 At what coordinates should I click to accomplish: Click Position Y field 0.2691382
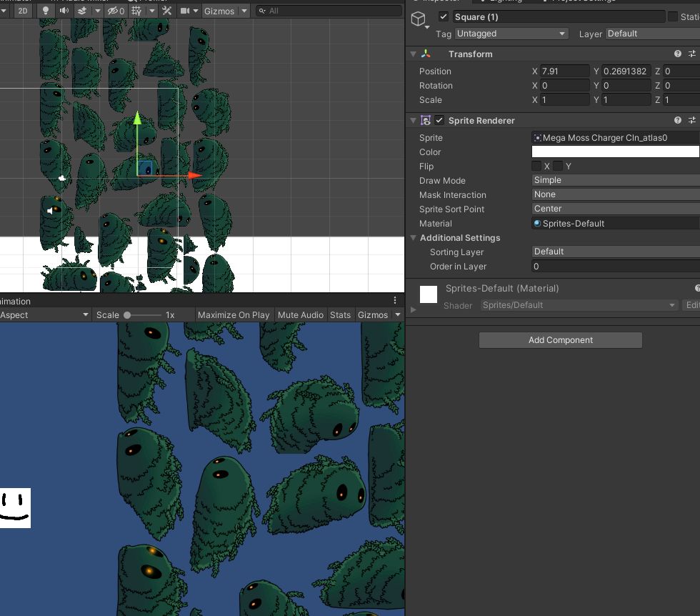(x=626, y=71)
